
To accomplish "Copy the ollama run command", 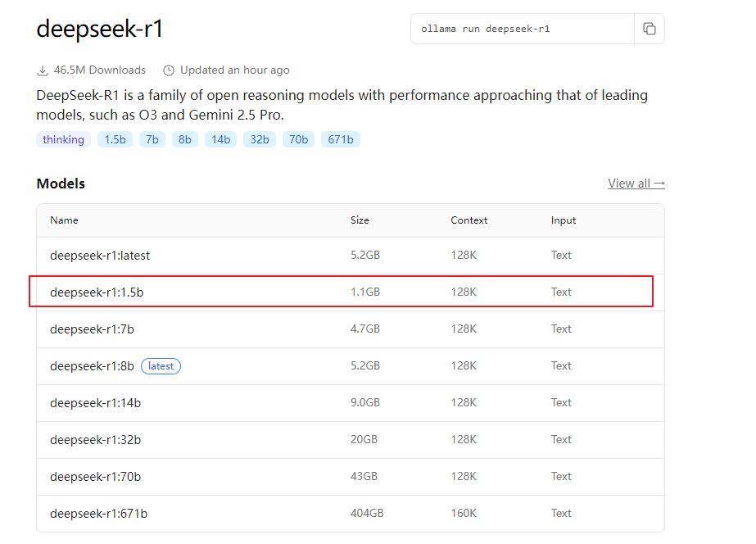I will [650, 29].
